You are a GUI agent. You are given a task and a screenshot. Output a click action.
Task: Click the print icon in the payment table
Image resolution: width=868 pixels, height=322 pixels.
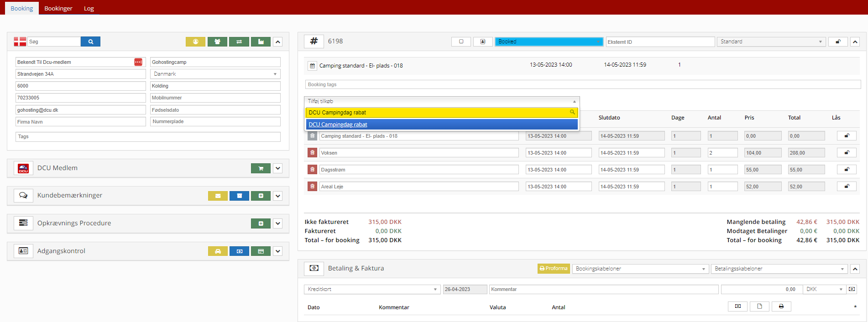click(x=781, y=306)
